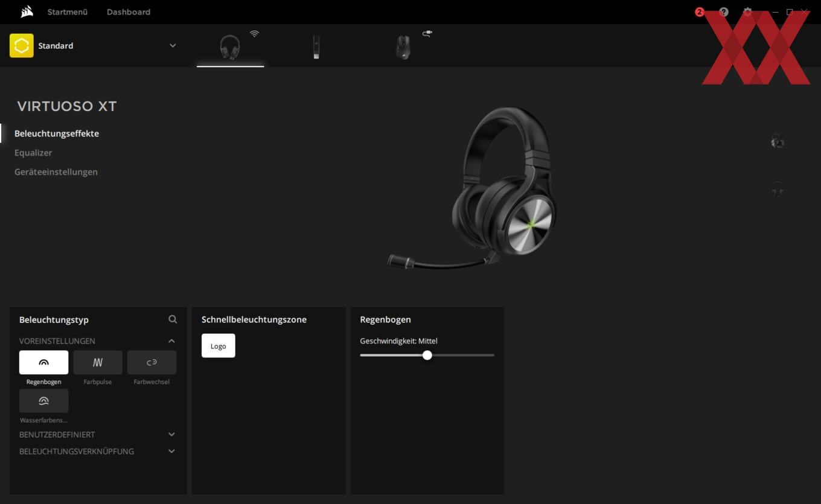821x504 pixels.
Task: Open the notifications badge icon
Action: point(700,12)
